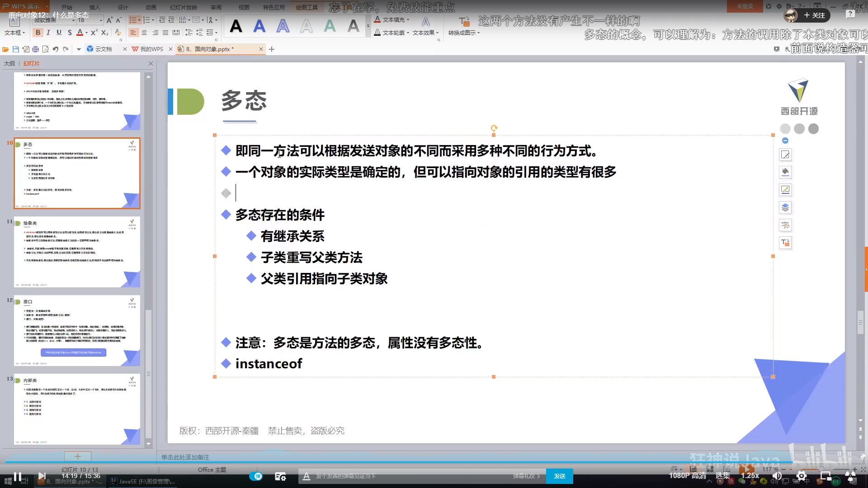Image resolution: width=868 pixels, height=488 pixels.
Task: Click the superscript X² icon
Action: pyautogui.click(x=94, y=33)
